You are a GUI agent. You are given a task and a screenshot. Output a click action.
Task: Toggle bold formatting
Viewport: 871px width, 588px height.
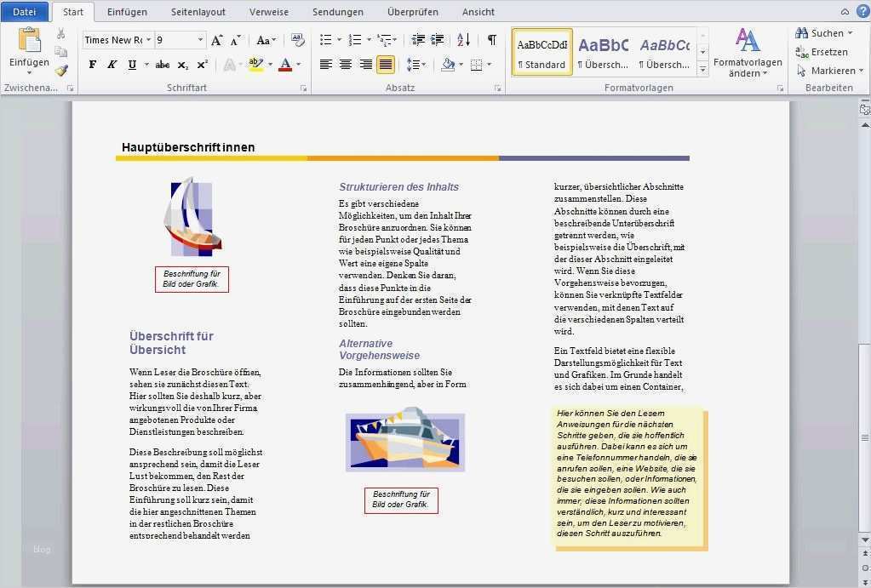[x=92, y=65]
